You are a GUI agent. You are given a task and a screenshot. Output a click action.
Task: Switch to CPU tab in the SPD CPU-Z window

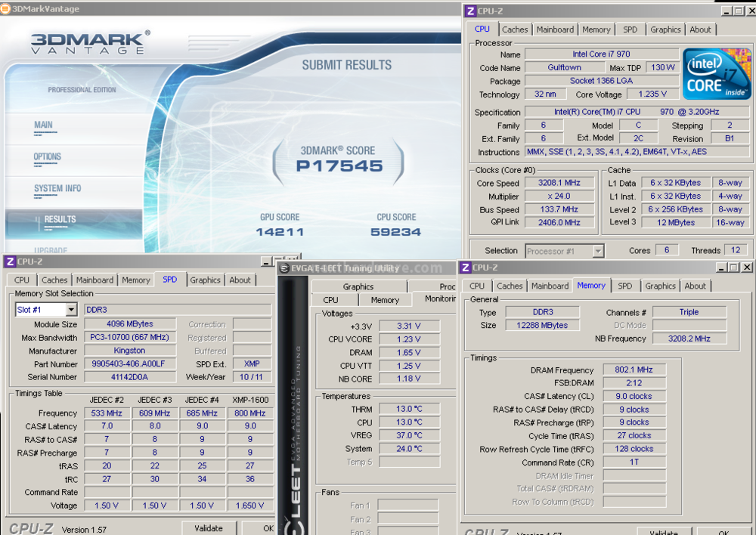pos(22,280)
